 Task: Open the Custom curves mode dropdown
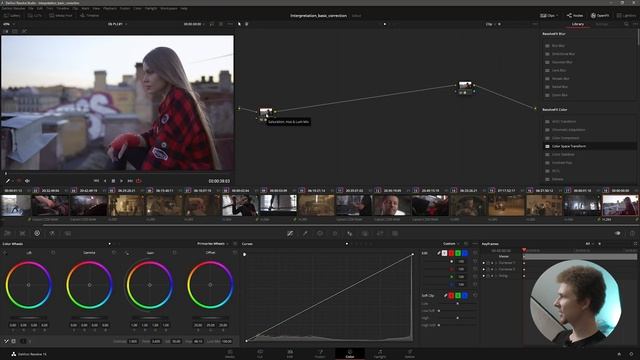click(x=451, y=244)
